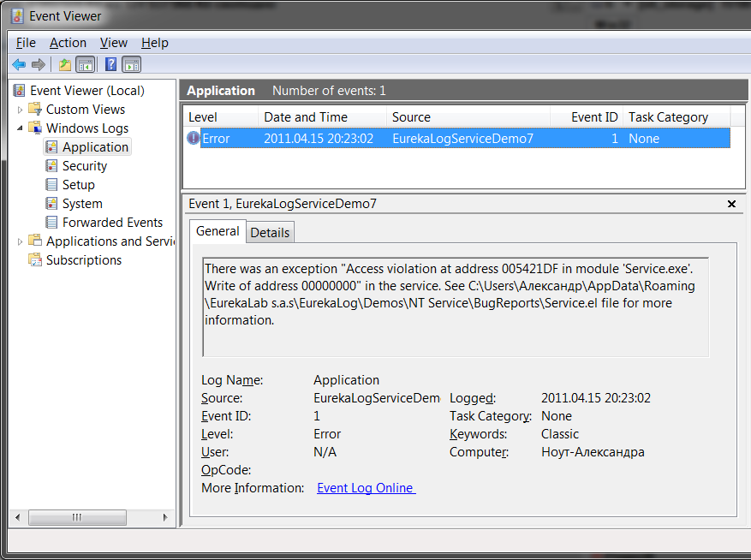Click the Back arrow toolbar icon
The image size is (751, 560).
tap(19, 64)
